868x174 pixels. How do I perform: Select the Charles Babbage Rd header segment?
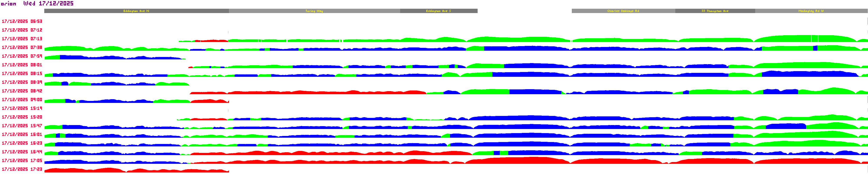(x=623, y=11)
